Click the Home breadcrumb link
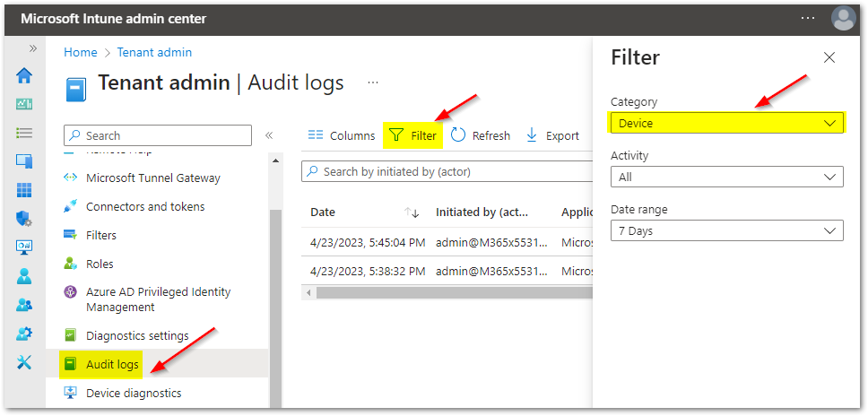 81,53
